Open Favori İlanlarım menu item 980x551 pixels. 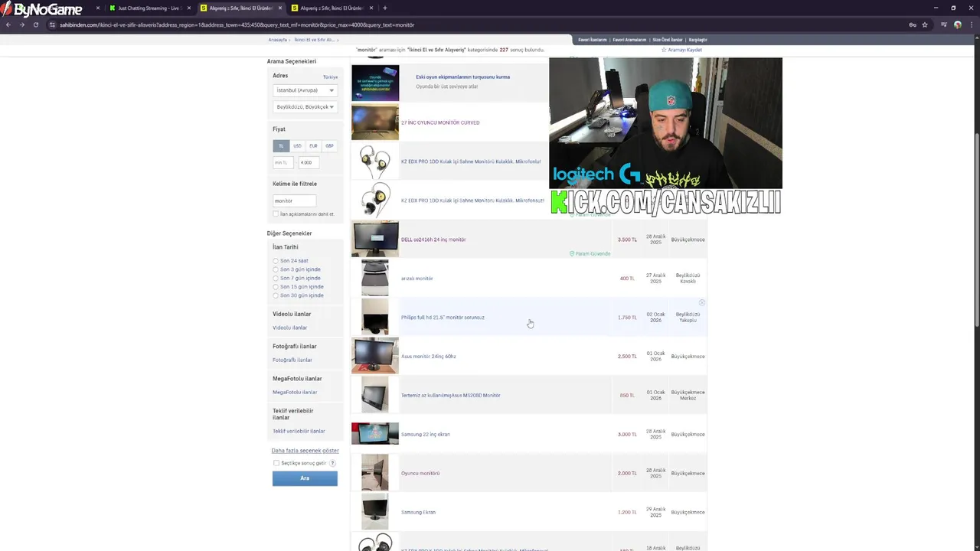click(x=592, y=40)
